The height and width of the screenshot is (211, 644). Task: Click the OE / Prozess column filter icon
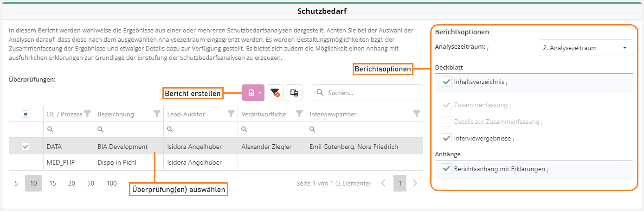pyautogui.click(x=87, y=114)
